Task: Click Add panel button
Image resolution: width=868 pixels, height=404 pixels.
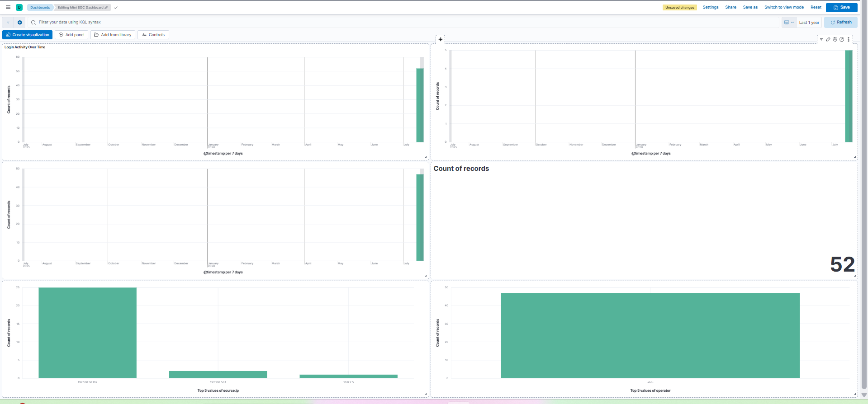Action: (x=71, y=35)
